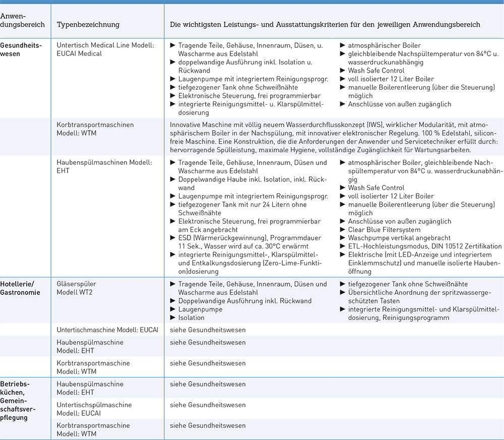Click "Anschlüsse von außen zugänglich" in EUCAI Medical row
The height and width of the screenshot is (440, 504).
tap(400, 104)
